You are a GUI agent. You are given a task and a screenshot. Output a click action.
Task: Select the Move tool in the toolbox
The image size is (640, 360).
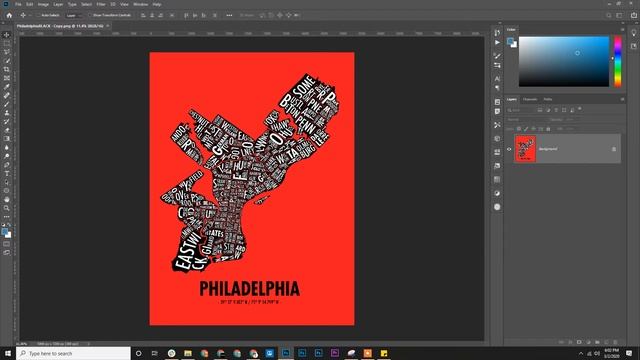pos(7,35)
